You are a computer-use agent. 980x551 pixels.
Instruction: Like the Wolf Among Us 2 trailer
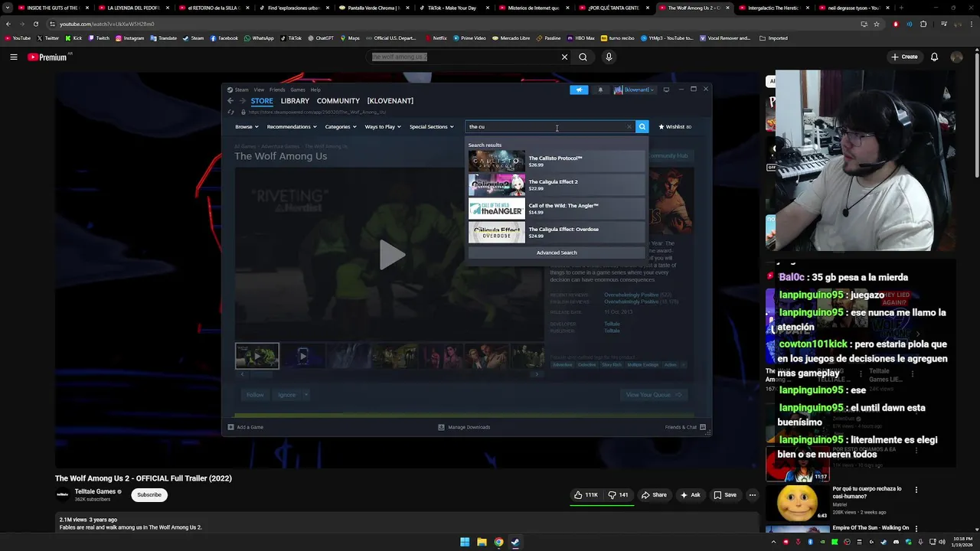point(587,495)
